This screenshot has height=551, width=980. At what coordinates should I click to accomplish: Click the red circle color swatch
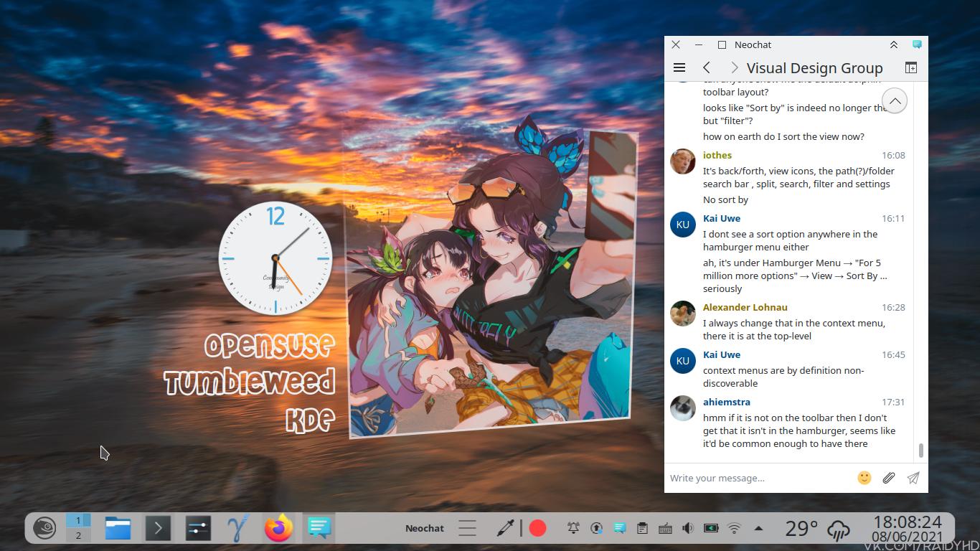(x=537, y=528)
